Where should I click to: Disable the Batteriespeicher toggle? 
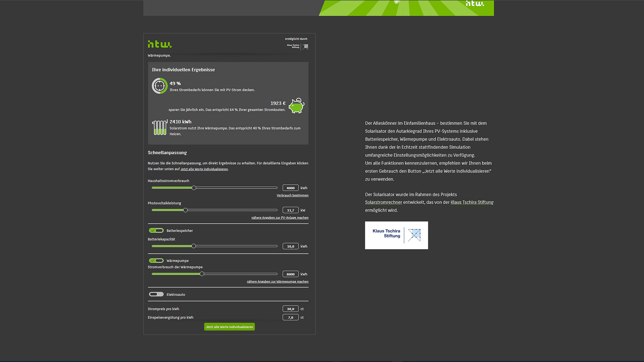click(x=156, y=231)
